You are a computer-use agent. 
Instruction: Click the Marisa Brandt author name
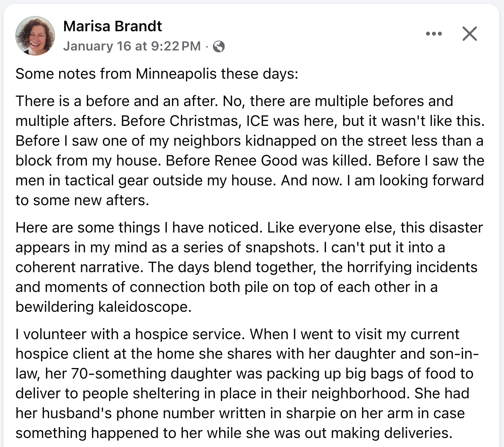pyautogui.click(x=112, y=26)
